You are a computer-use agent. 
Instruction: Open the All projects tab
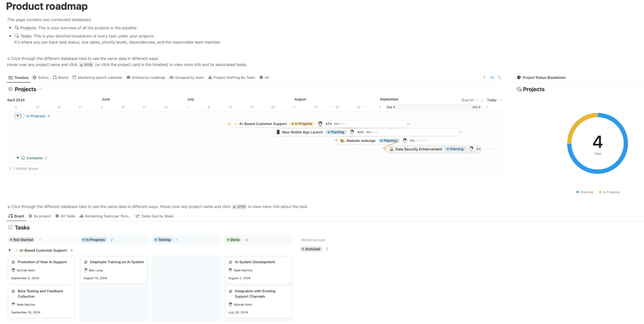264,78
